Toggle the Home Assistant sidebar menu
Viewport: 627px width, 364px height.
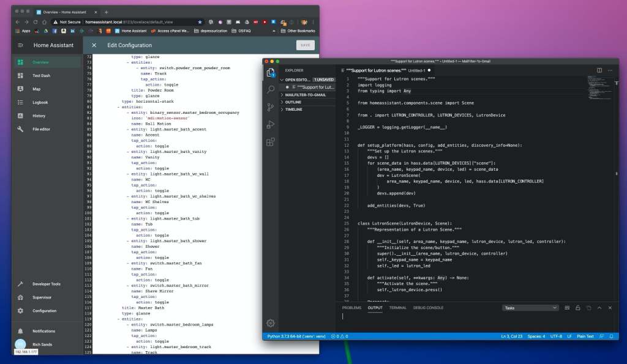(20, 45)
